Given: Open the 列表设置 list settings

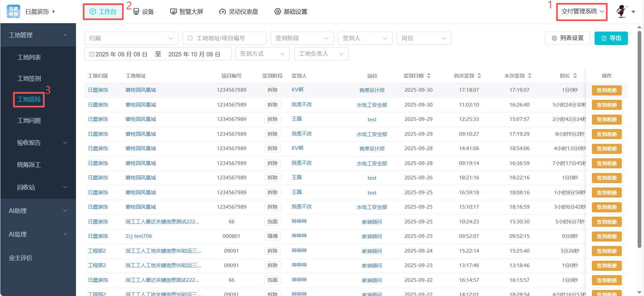Looking at the screenshot, I should (567, 38).
